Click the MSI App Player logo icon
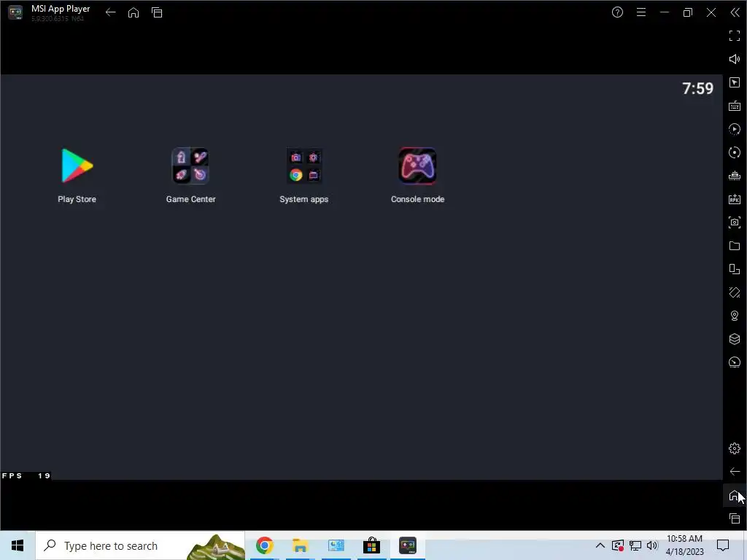This screenshot has width=747, height=560. pos(15,12)
